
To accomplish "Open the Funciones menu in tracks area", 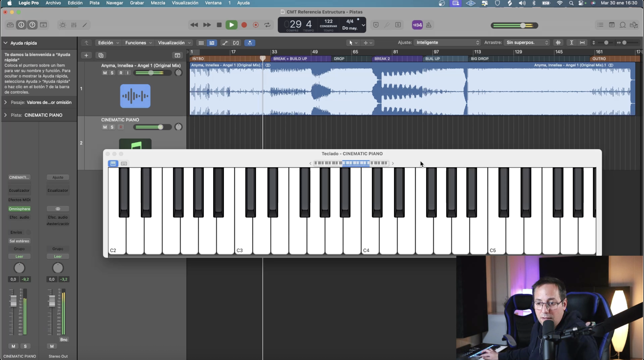I will tap(138, 43).
